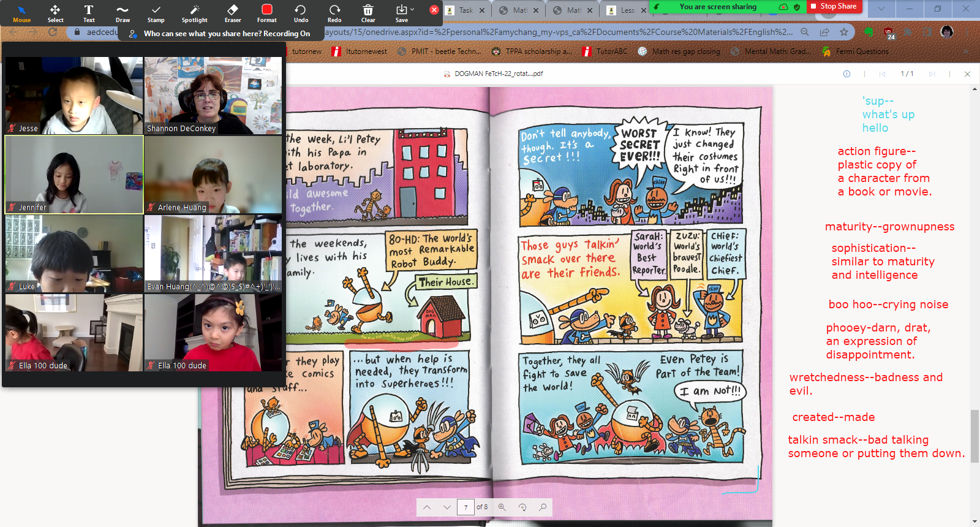Open the Evernote extension icon
This screenshot has width=980, height=527.
(x=869, y=32)
